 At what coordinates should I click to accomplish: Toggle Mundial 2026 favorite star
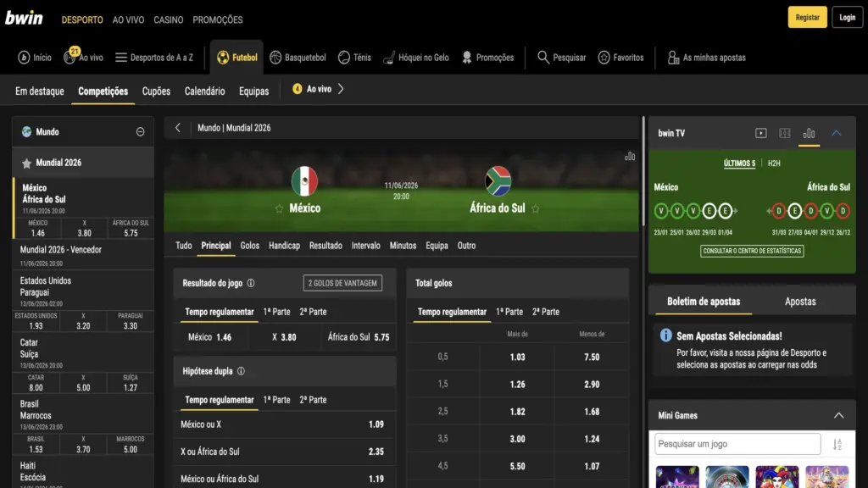26,163
